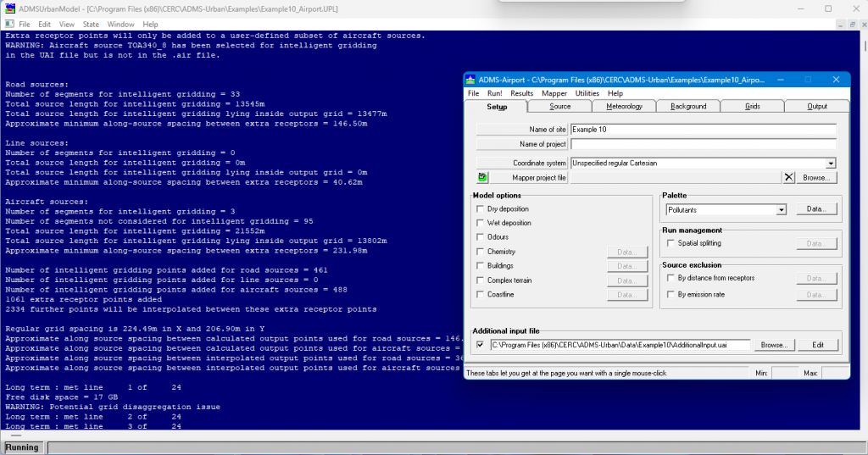The width and height of the screenshot is (868, 455).
Task: Open the Coordinate system dropdown
Action: (x=831, y=164)
